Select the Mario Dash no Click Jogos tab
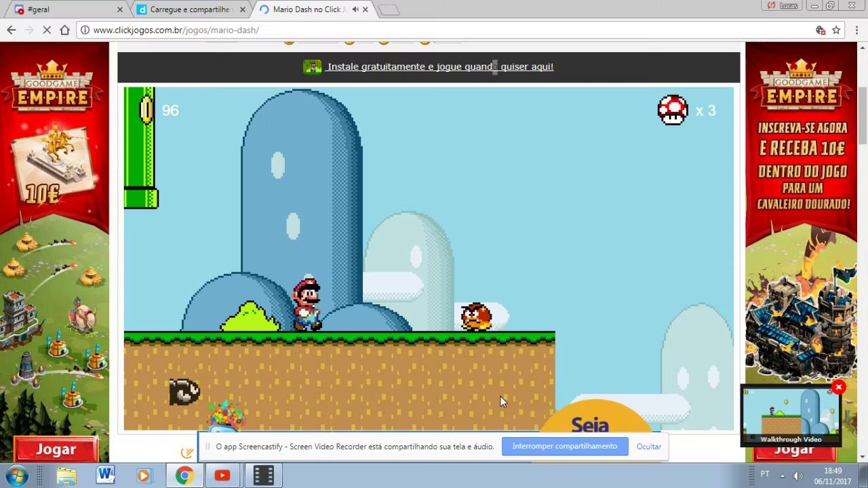Screen dimensions: 868x488 312,9
